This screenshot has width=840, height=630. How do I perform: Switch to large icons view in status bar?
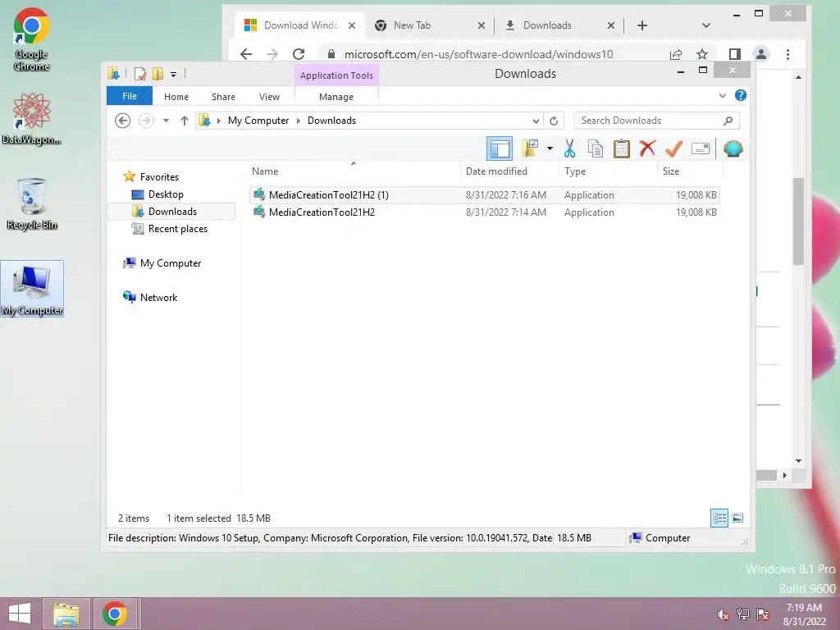[x=737, y=518]
